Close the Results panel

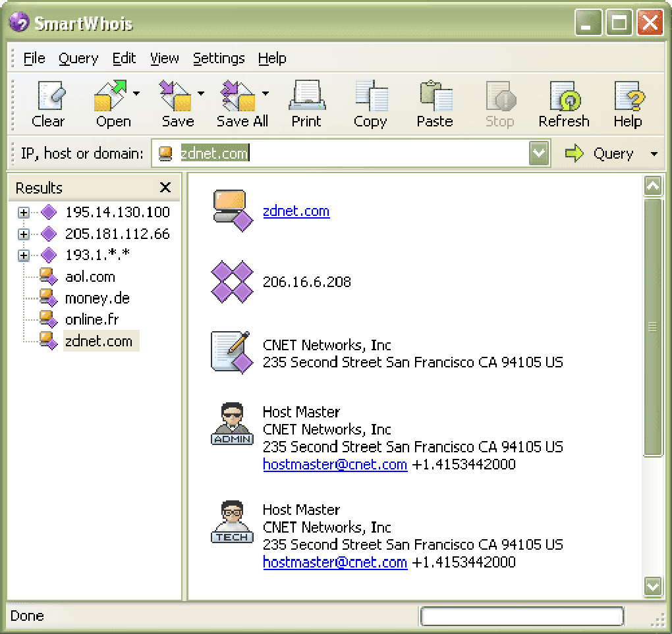(165, 187)
